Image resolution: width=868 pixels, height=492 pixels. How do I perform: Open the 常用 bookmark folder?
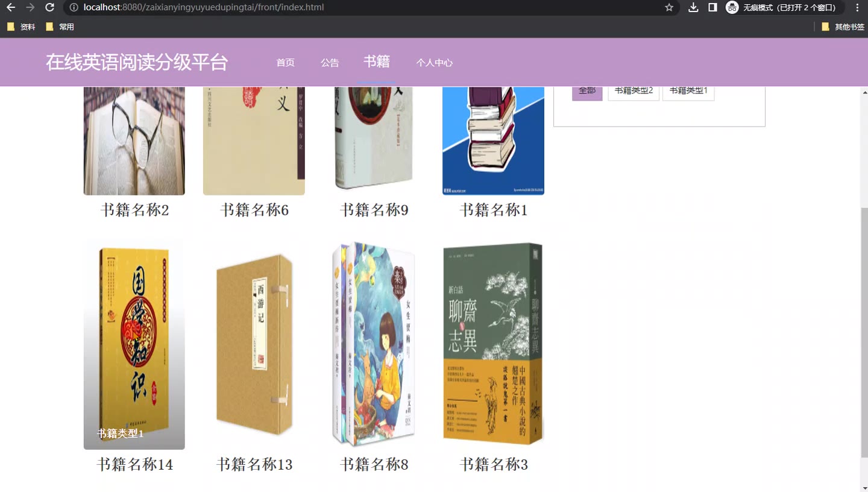pos(60,27)
